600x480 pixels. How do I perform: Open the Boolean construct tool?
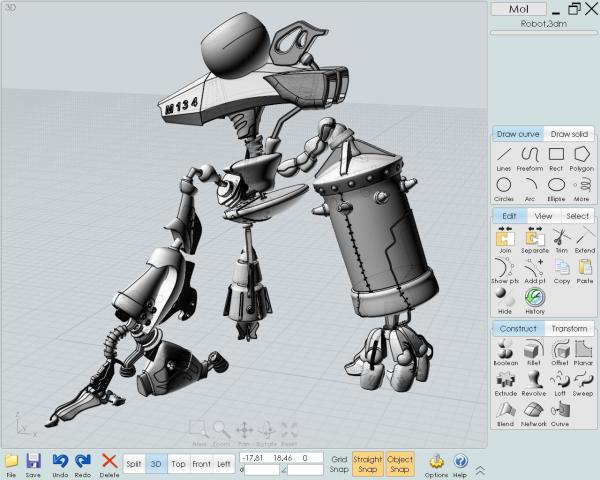505,353
